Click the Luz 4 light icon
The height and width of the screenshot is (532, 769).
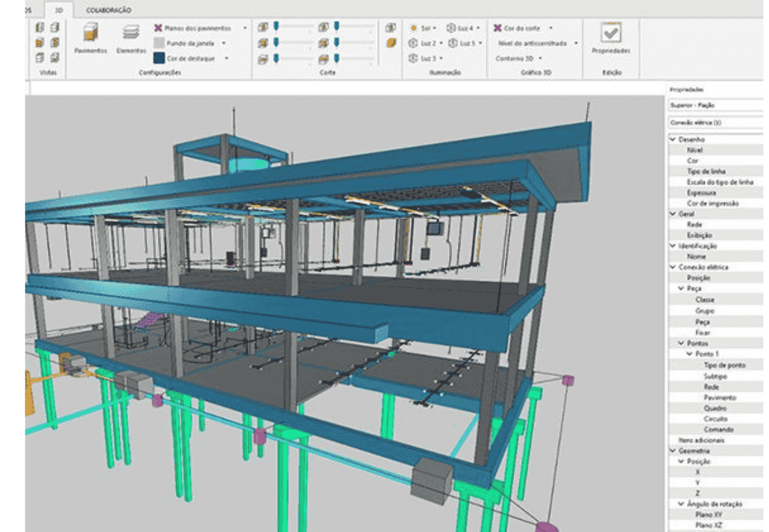click(451, 28)
